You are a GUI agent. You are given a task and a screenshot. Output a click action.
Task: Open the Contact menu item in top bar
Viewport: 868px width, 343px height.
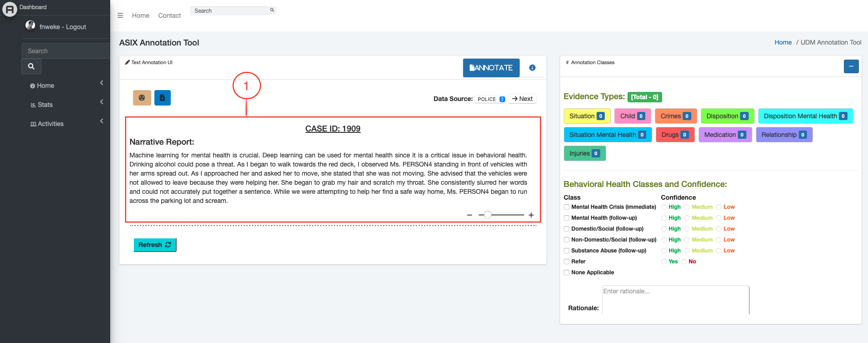(169, 15)
